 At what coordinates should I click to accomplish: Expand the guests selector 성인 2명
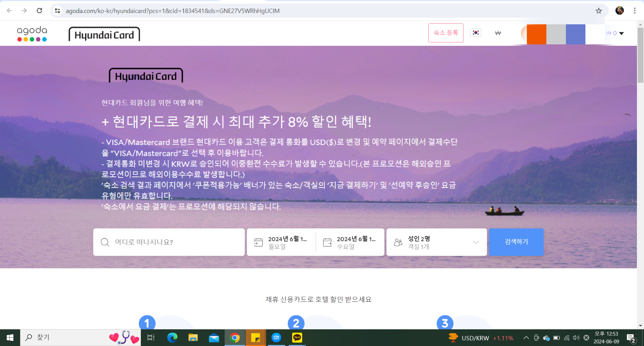[437, 242]
